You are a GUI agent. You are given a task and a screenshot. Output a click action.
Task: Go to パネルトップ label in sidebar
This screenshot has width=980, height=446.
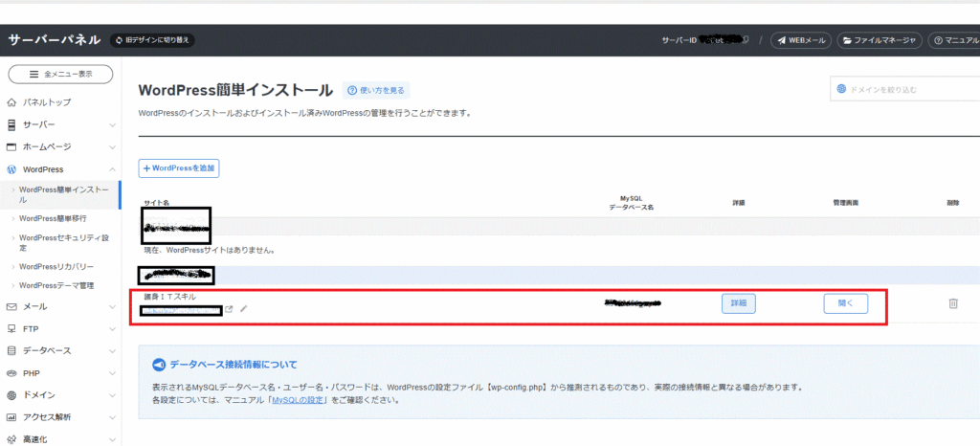47,102
